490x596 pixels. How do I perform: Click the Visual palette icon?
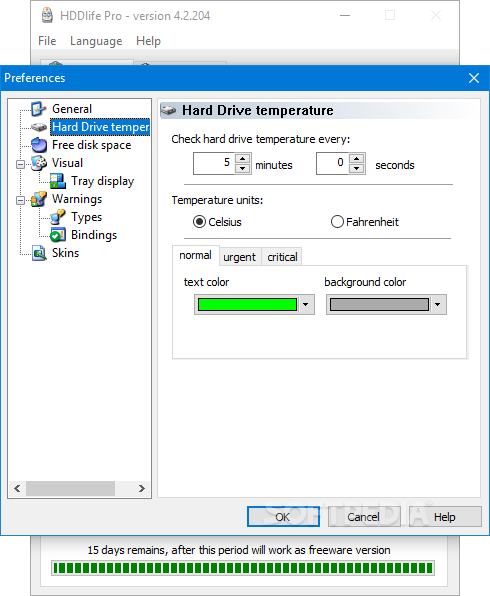tap(39, 163)
